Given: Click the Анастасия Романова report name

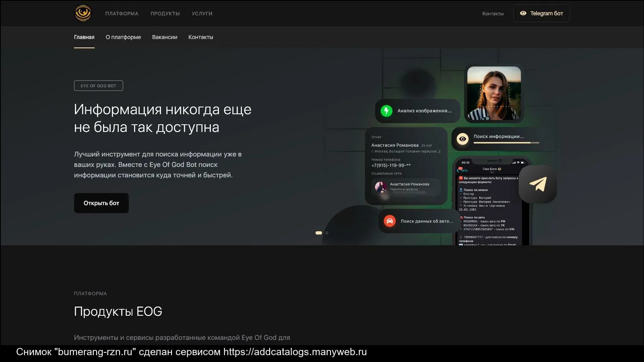Looking at the screenshot, I should tap(395, 145).
